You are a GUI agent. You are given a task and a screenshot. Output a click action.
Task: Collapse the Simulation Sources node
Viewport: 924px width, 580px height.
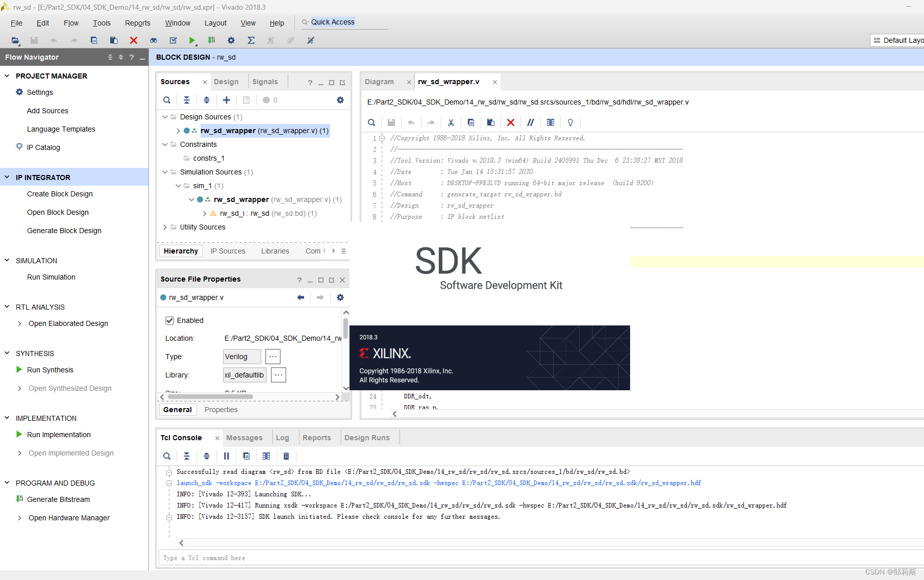[165, 172]
